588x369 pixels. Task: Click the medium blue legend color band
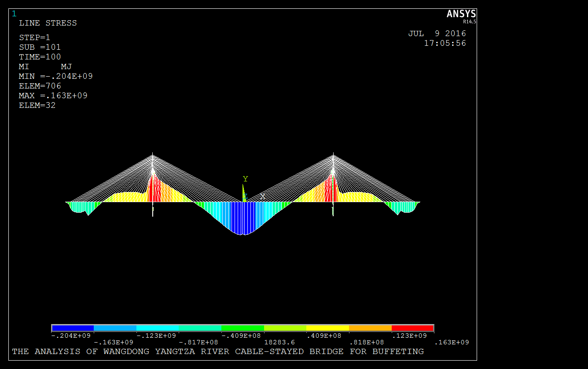point(115,328)
